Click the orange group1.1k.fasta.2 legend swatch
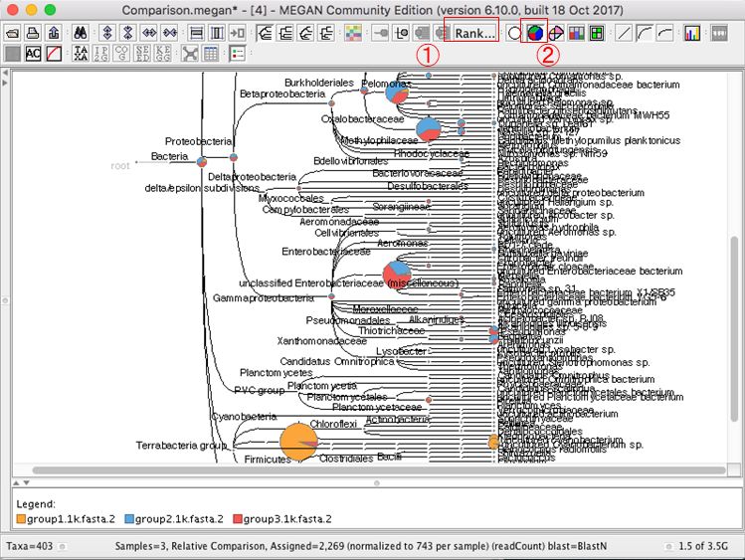 pyautogui.click(x=21, y=519)
